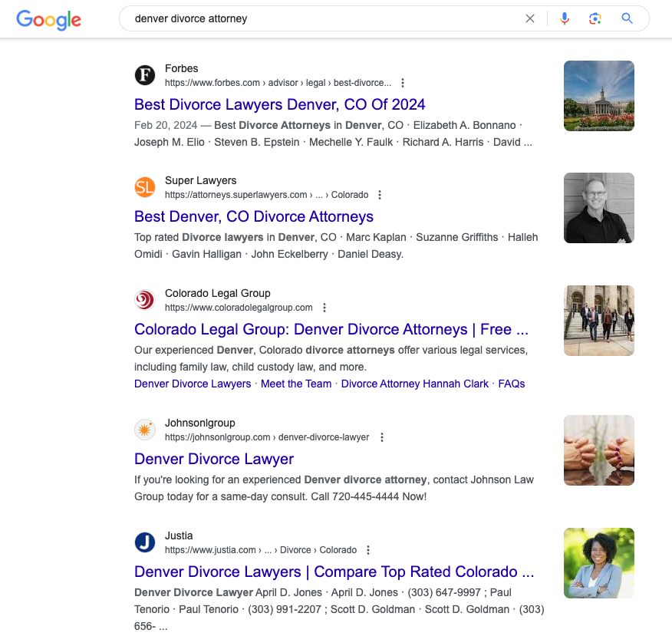Click the Marc Kaplan, Suzanne Griffiths snippet line

pos(336,237)
